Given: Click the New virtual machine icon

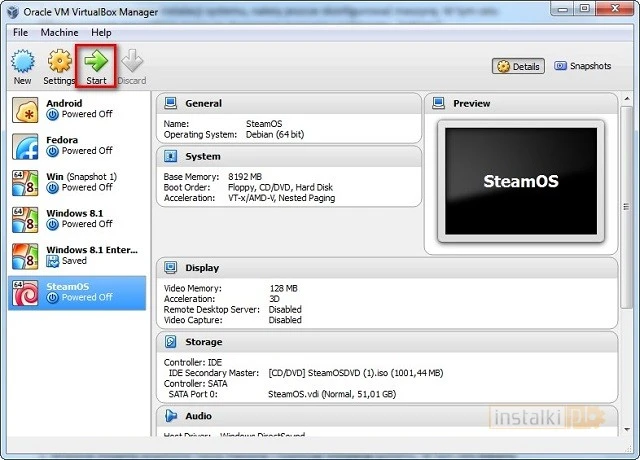Looking at the screenshot, I should [22, 61].
